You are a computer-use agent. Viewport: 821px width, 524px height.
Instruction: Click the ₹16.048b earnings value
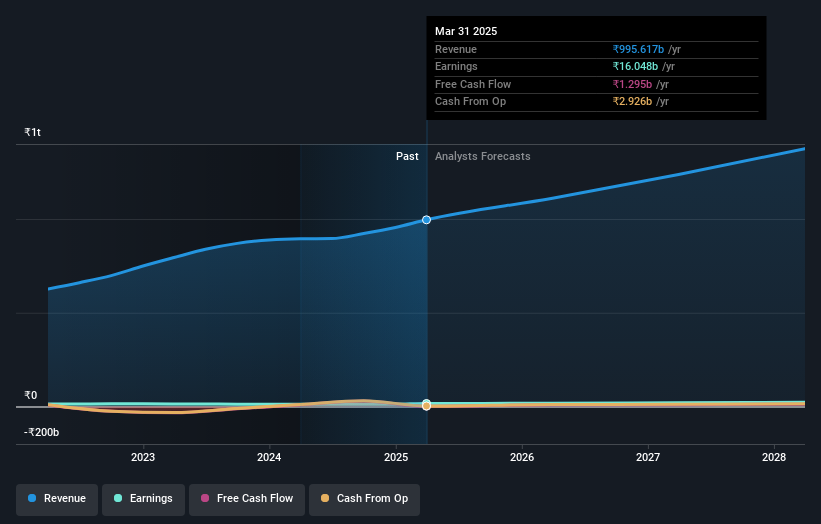pyautogui.click(x=635, y=66)
